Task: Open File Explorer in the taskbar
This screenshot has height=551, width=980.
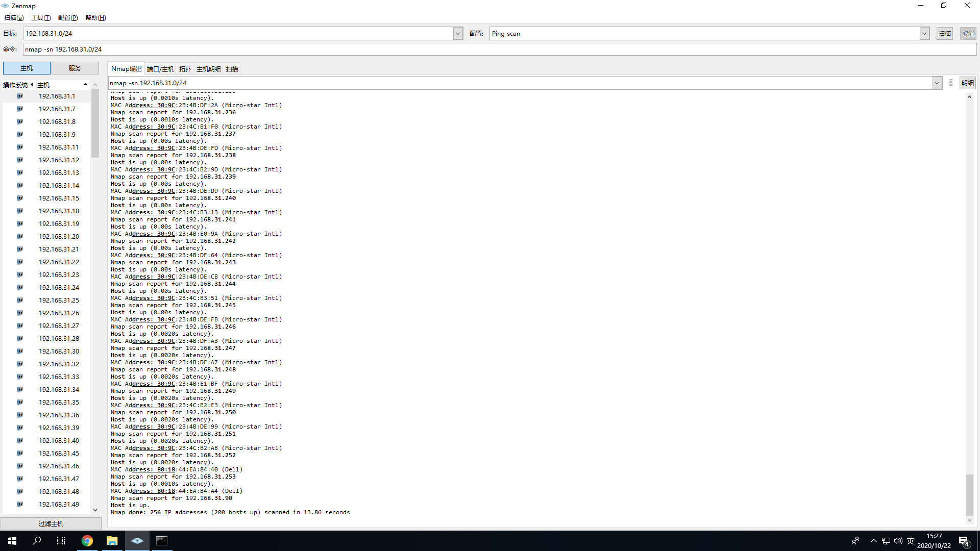Action: [112, 541]
